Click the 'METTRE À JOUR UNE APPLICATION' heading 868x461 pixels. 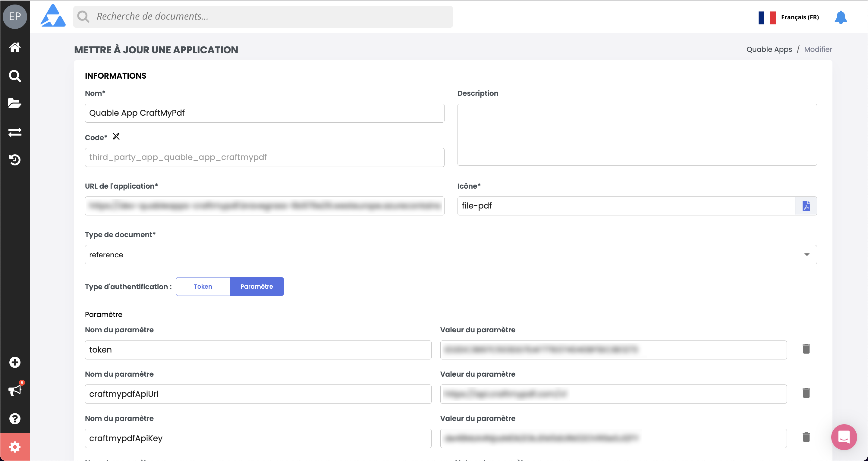tap(156, 50)
